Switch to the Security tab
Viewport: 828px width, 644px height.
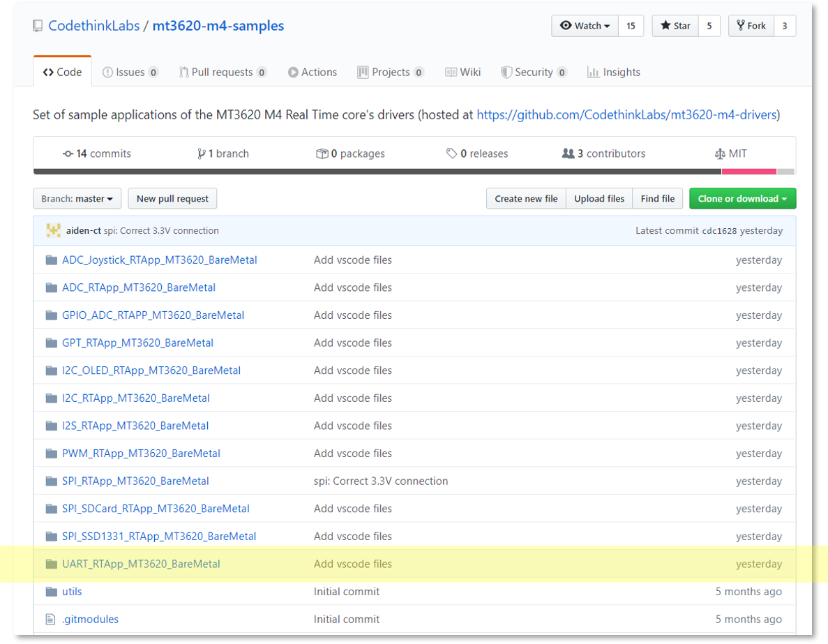point(534,73)
